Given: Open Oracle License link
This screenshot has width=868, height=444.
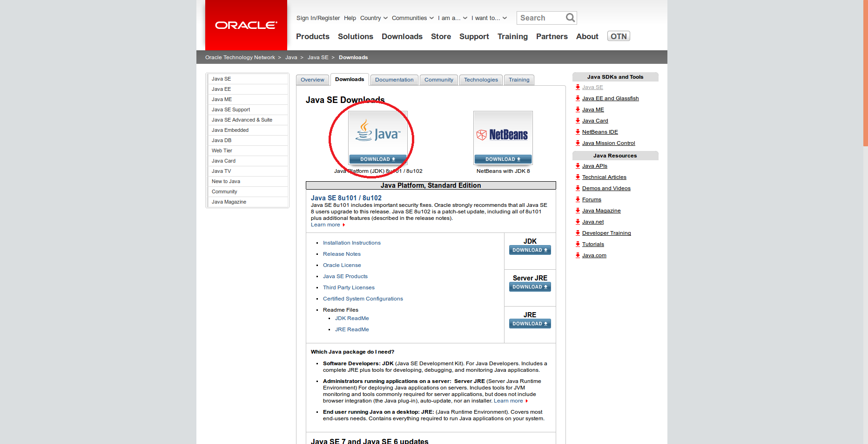Looking at the screenshot, I should pos(342,265).
